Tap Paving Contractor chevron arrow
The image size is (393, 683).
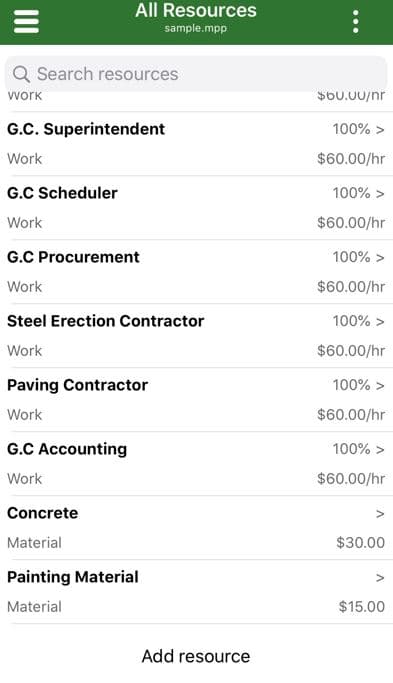coord(380,386)
